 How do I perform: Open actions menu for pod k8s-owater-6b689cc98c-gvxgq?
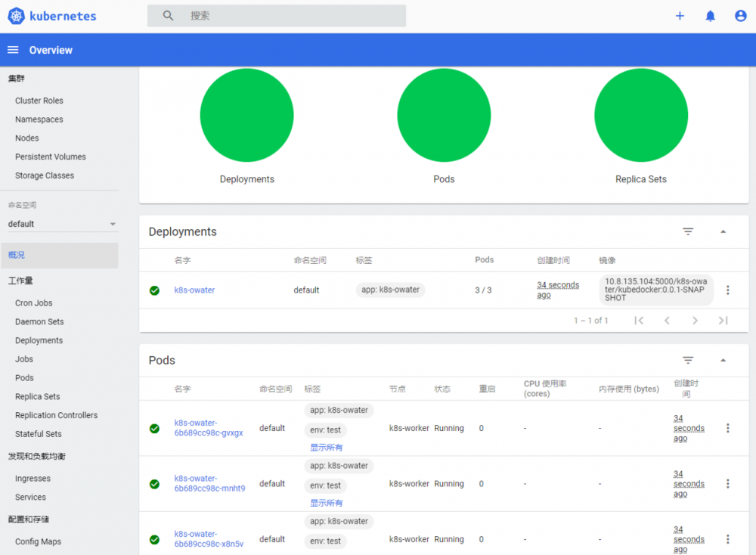click(728, 428)
